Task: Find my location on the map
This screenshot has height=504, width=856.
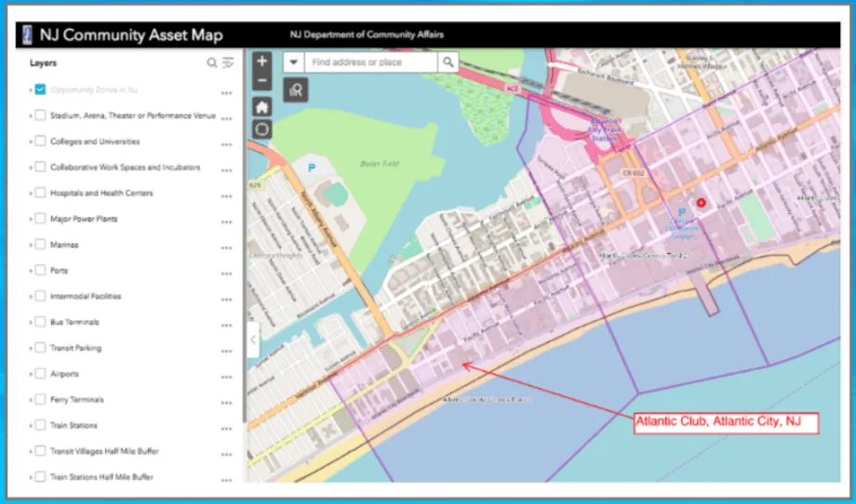Action: click(262, 130)
